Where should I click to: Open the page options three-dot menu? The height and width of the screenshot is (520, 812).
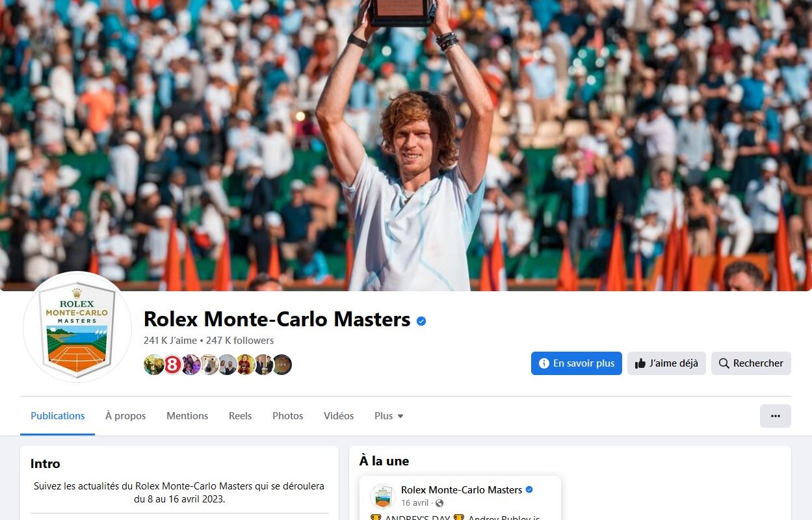pos(775,416)
